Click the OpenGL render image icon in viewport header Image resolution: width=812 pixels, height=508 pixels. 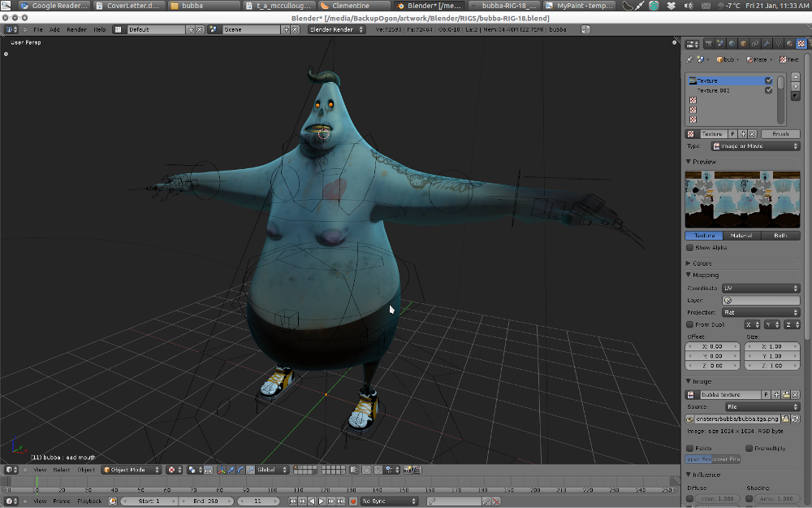coord(407,470)
